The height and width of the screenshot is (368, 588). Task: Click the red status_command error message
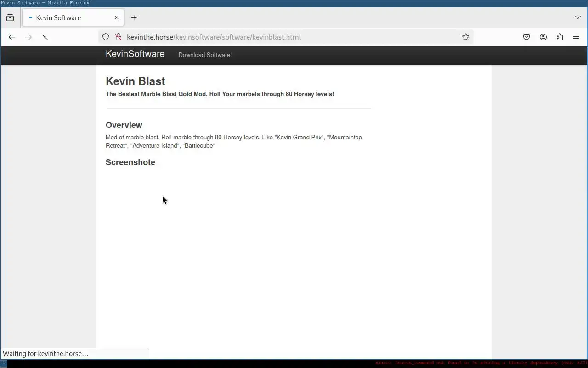coord(481,363)
